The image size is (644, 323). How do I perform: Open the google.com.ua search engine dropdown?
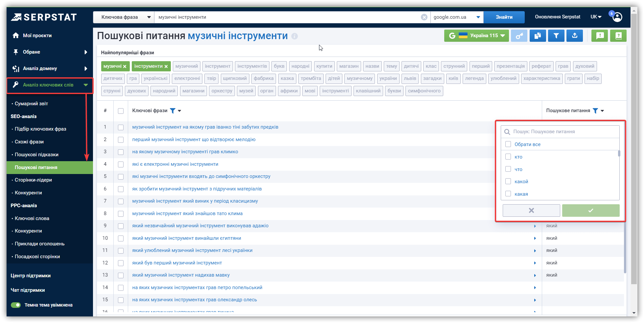[x=457, y=17]
